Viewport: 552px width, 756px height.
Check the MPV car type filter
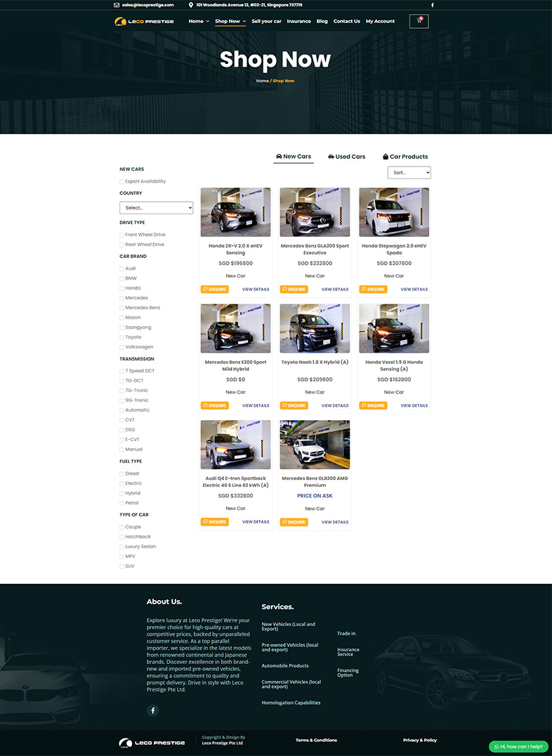pyautogui.click(x=122, y=557)
